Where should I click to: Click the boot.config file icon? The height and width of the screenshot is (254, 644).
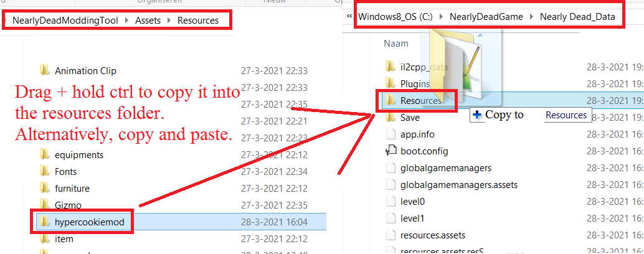point(391,151)
